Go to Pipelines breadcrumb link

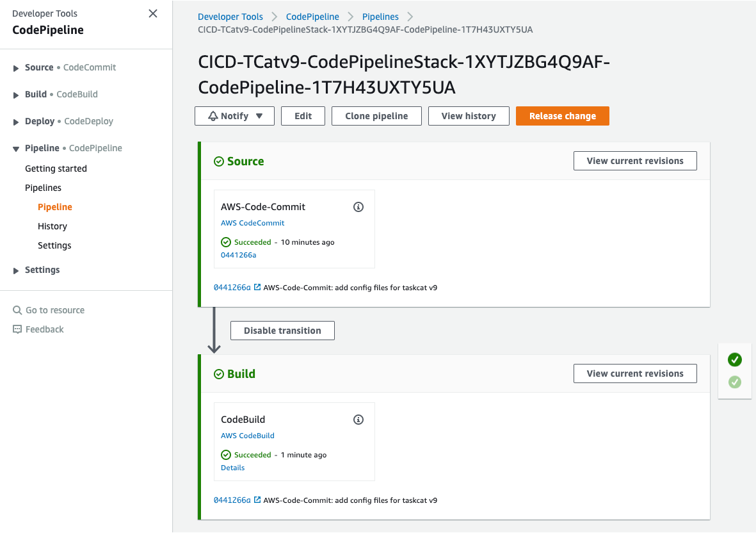(380, 17)
